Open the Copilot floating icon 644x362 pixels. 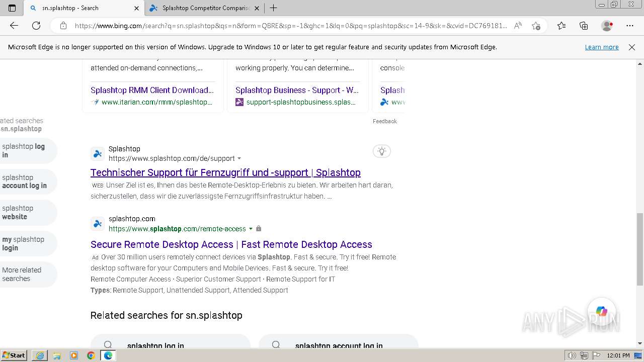pyautogui.click(x=601, y=312)
